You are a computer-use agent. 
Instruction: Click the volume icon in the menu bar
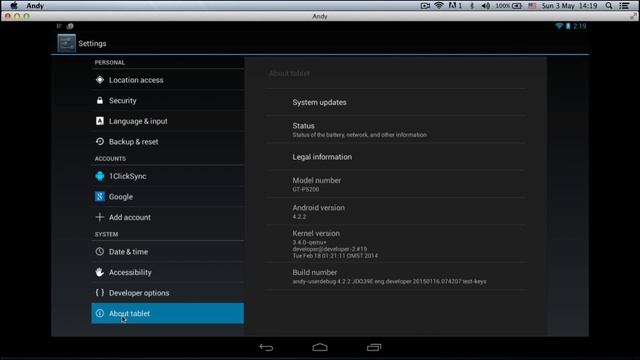pos(485,5)
